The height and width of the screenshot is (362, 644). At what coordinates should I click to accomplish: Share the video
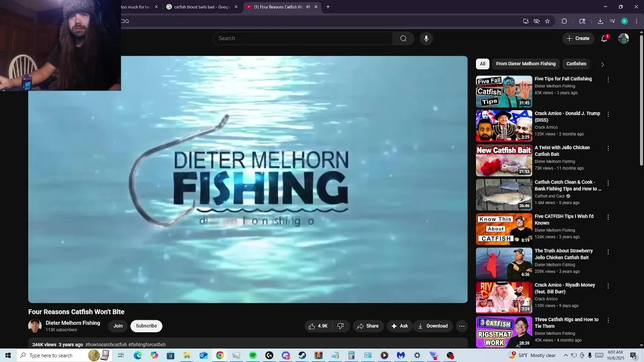(x=368, y=326)
